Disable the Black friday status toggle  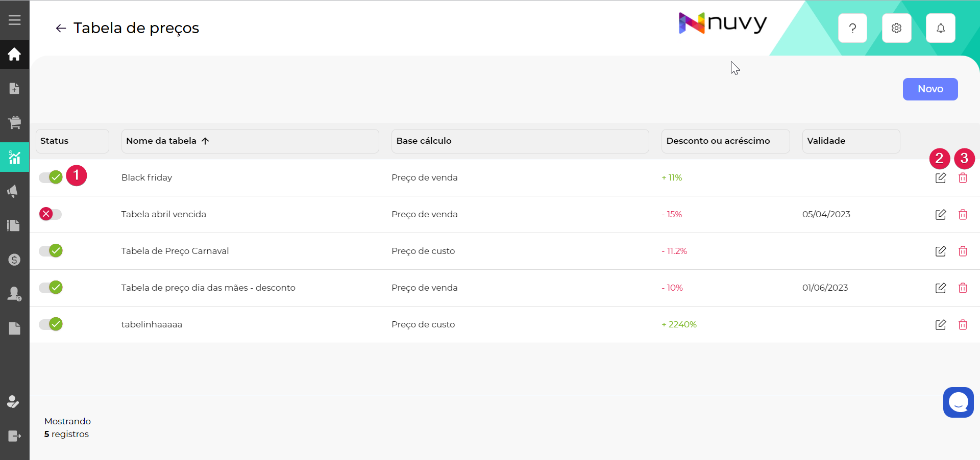click(x=51, y=177)
